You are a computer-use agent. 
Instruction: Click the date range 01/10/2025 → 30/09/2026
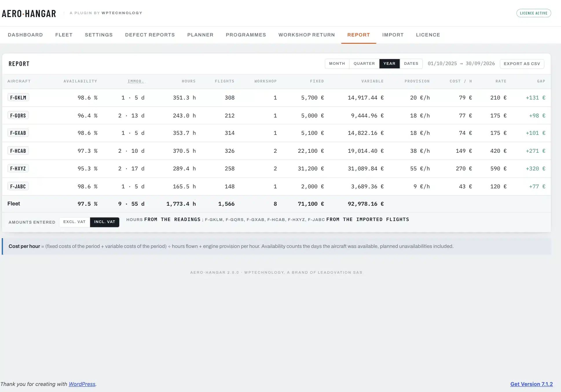(461, 64)
